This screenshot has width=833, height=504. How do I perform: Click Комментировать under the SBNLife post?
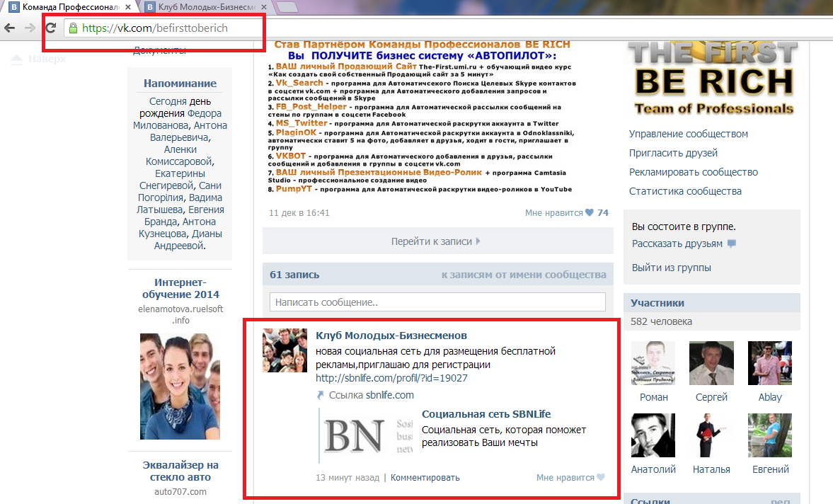click(425, 477)
